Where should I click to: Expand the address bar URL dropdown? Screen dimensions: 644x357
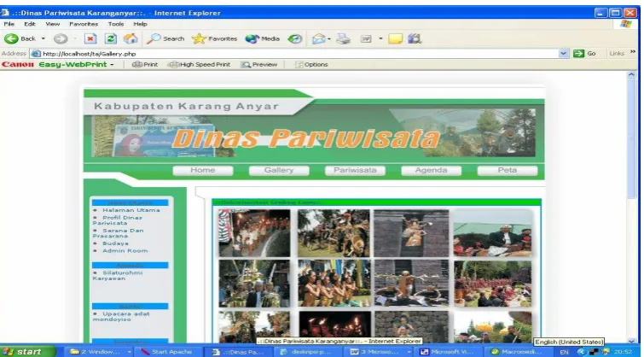[564, 54]
